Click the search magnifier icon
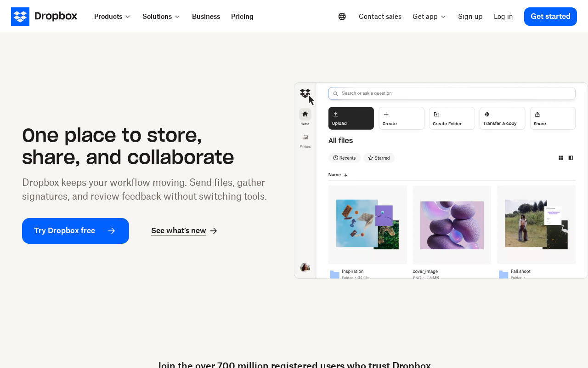This screenshot has width=588, height=368. coord(336,93)
